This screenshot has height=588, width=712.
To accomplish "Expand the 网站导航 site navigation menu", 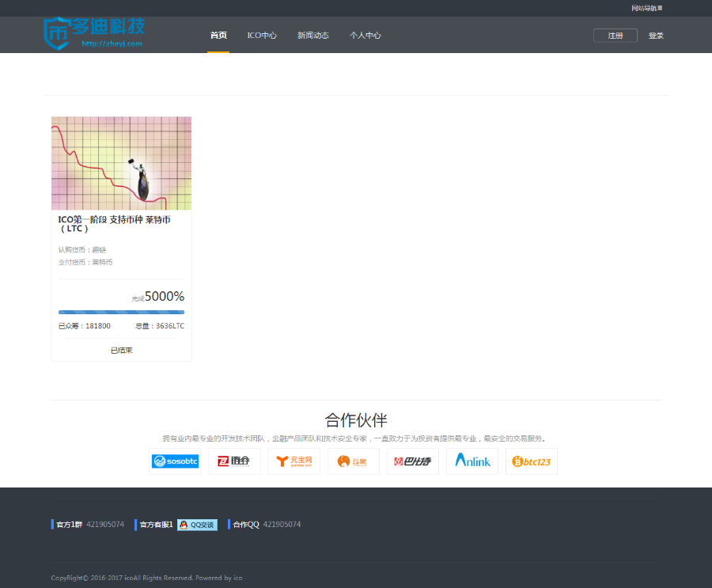I will [646, 8].
